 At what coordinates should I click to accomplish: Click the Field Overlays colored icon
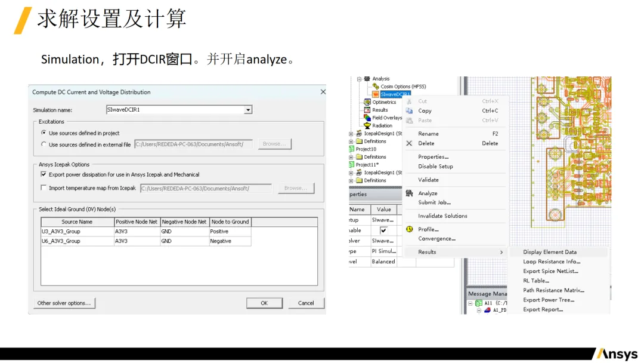pos(367,118)
